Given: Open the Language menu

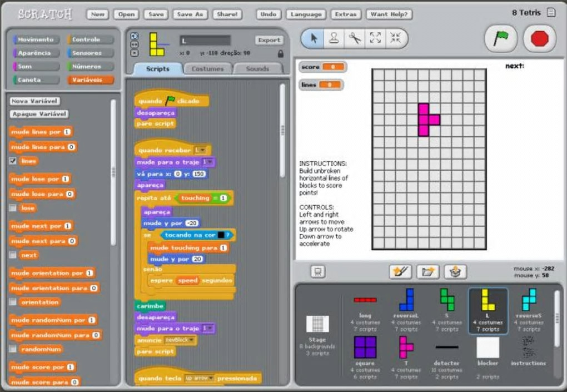Looking at the screenshot, I should [x=306, y=14].
